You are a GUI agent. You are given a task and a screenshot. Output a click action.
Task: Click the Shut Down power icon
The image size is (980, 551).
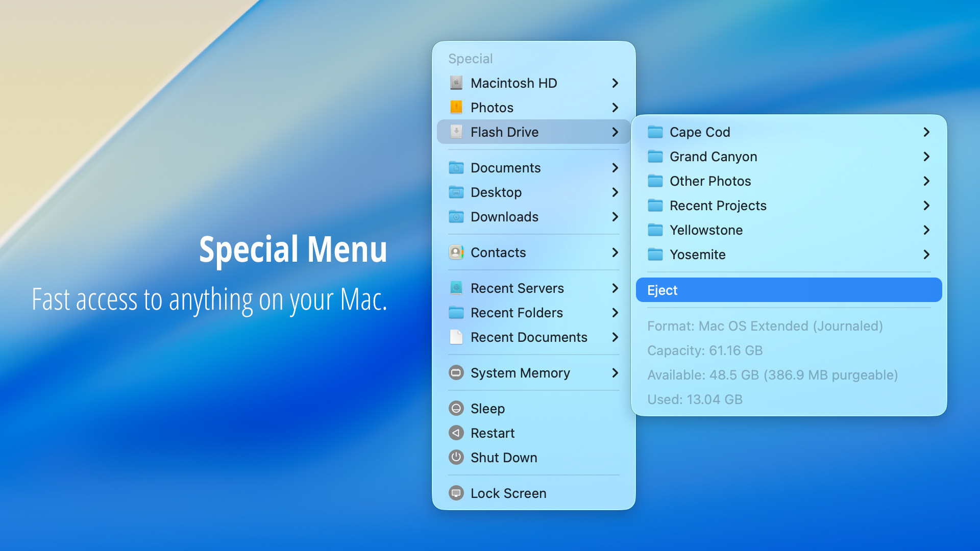(x=456, y=457)
